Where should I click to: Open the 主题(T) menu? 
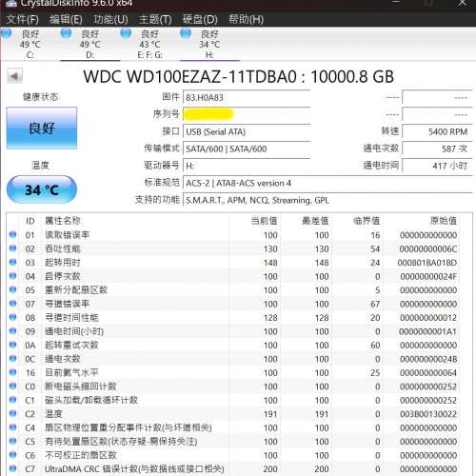point(155,20)
